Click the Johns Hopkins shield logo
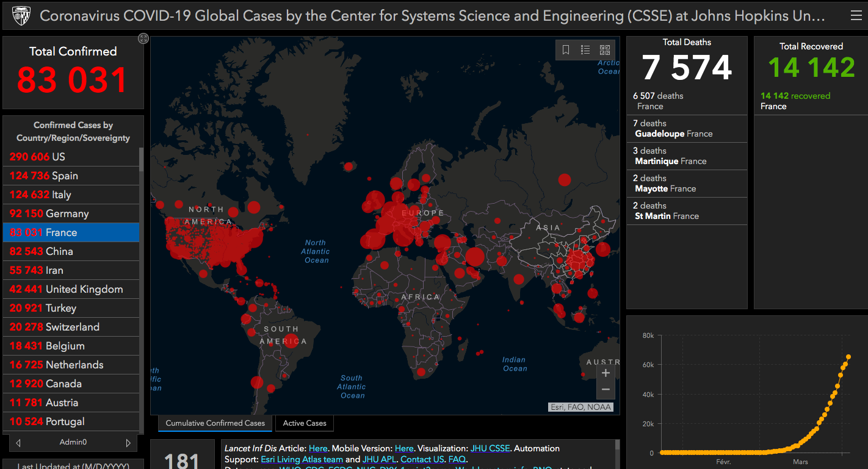The height and width of the screenshot is (469, 868). 21,15
